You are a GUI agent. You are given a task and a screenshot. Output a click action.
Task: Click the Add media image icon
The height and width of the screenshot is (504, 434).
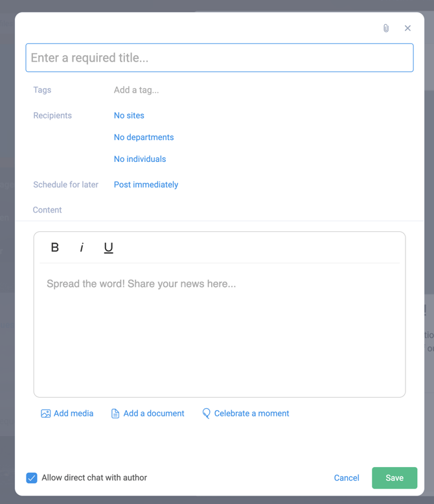(45, 414)
